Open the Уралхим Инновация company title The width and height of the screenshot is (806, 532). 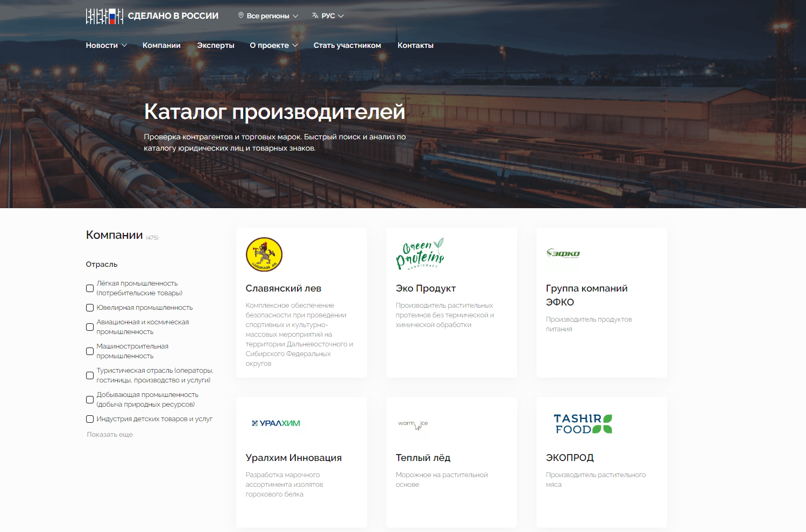(x=294, y=458)
